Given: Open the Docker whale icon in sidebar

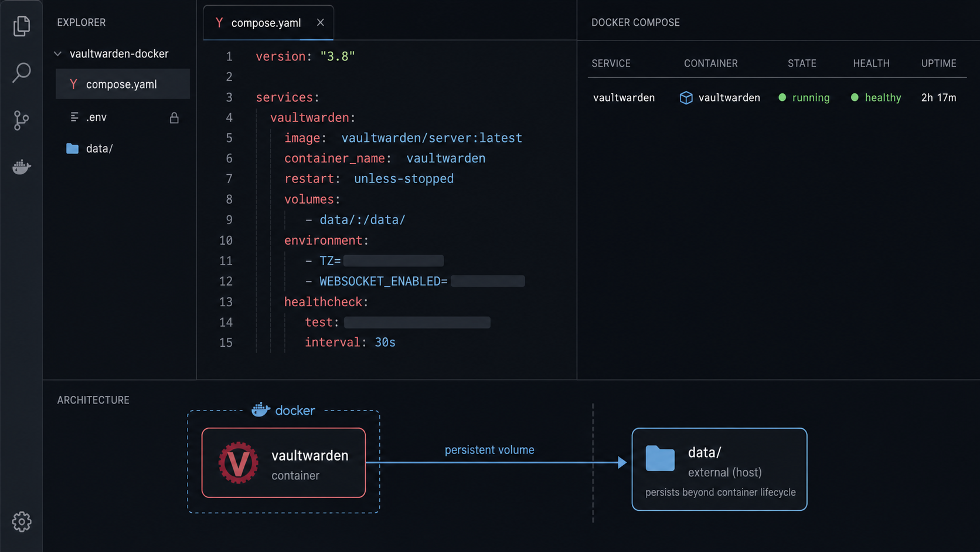Looking at the screenshot, I should [22, 167].
